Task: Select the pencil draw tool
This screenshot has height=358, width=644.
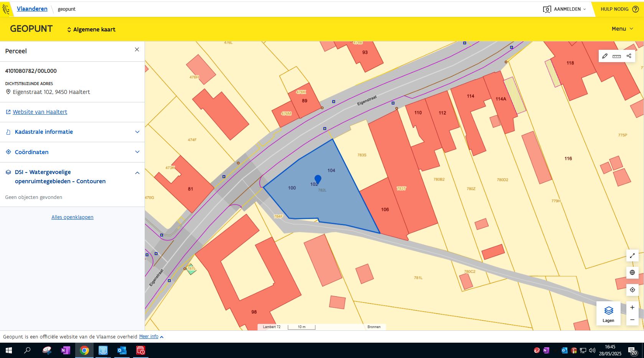Action: point(605,56)
